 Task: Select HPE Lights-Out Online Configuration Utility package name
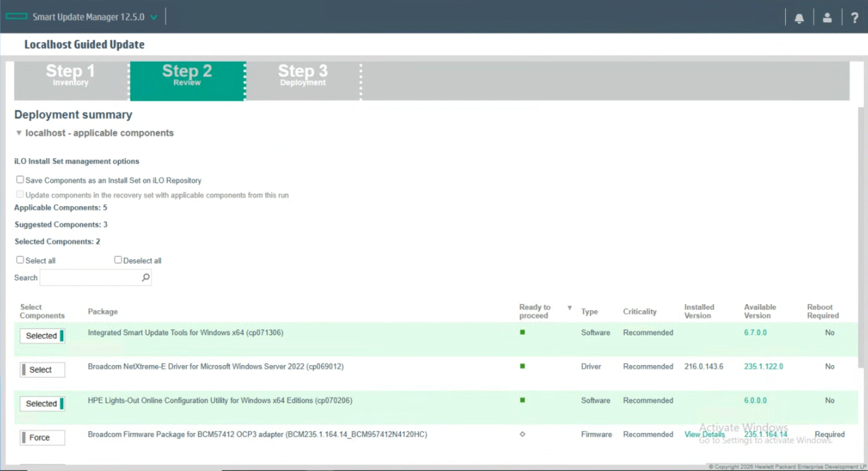(x=220, y=400)
